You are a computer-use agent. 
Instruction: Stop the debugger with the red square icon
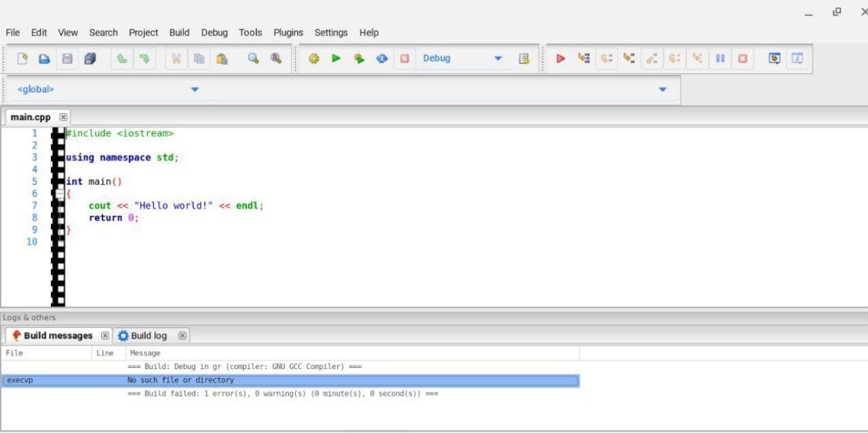click(743, 58)
